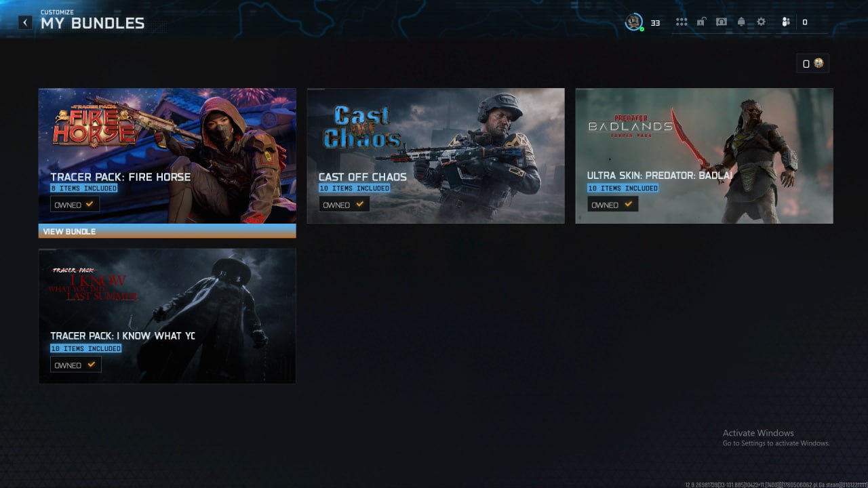Click the unlocked padlock icon
The image size is (868, 488).
point(701,22)
